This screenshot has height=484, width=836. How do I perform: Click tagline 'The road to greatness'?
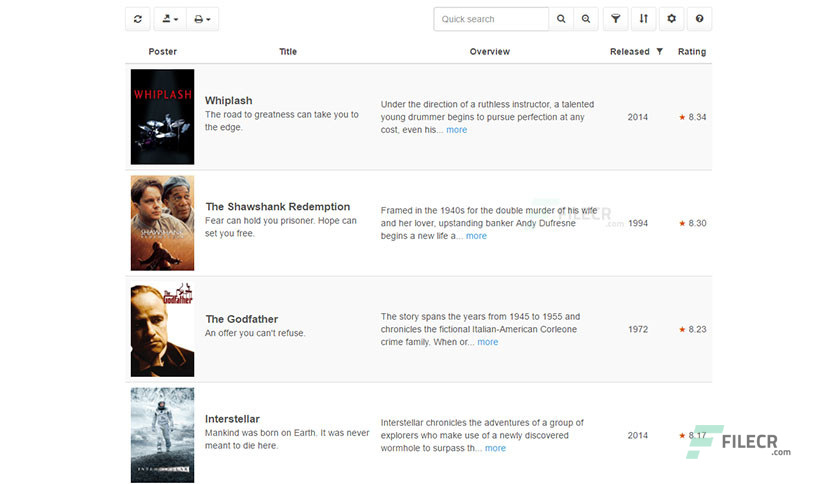pyautogui.click(x=282, y=121)
